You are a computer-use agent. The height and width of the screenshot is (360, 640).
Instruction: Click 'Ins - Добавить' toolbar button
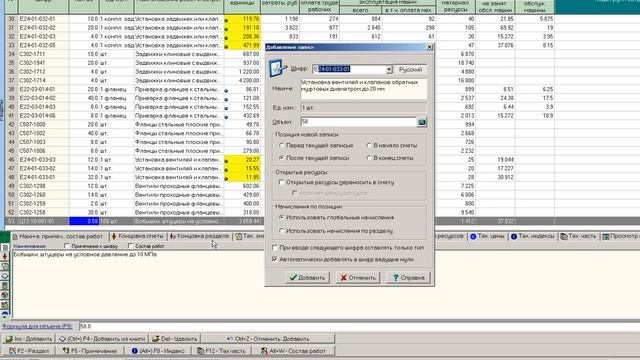click(x=28, y=339)
